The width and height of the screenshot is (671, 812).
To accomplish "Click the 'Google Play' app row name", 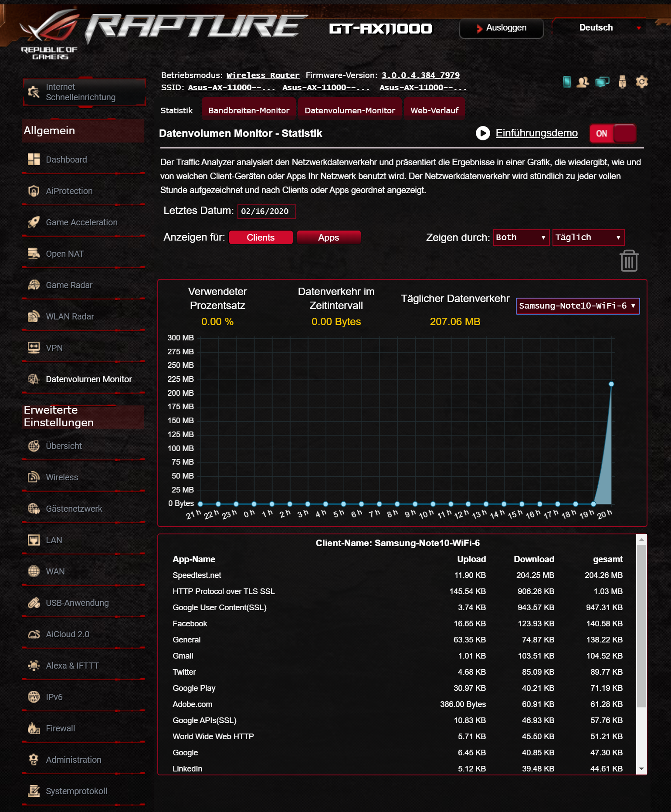I will click(x=194, y=688).
